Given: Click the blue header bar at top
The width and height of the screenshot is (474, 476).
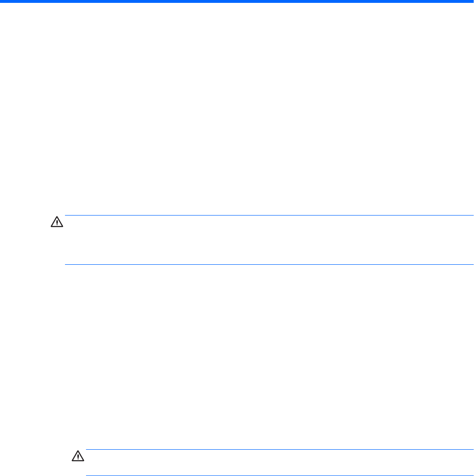Looking at the screenshot, I should 237,1.
